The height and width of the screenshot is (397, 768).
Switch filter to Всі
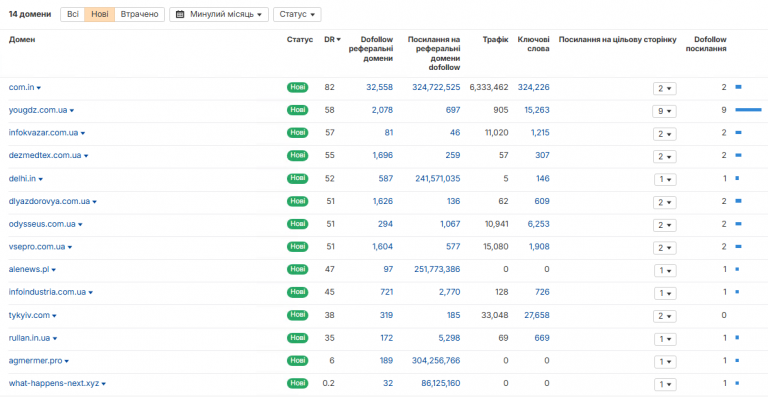tap(72, 14)
